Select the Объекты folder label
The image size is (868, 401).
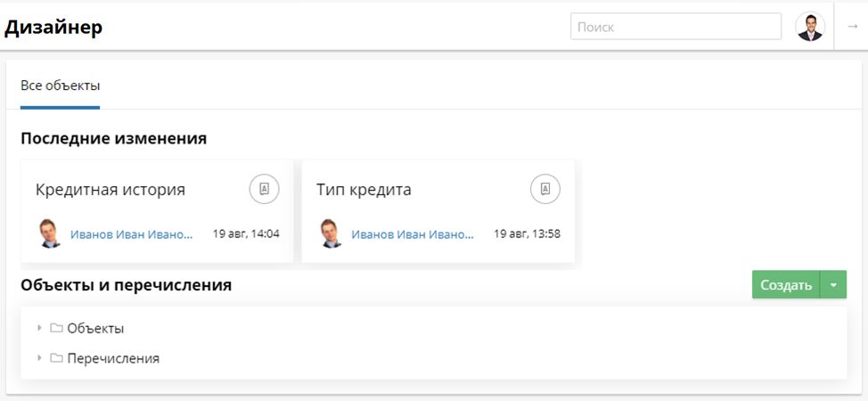[x=95, y=328]
